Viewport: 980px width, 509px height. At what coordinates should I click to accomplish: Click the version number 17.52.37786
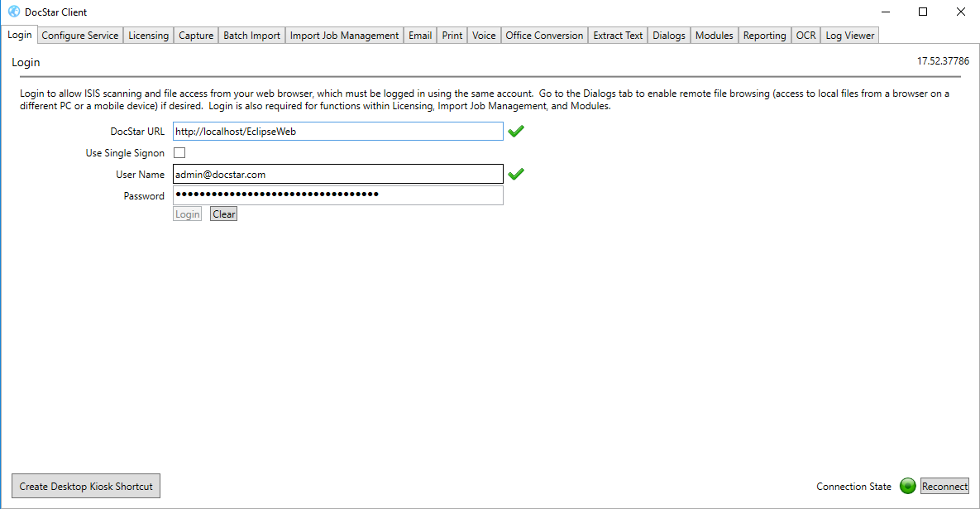943,61
